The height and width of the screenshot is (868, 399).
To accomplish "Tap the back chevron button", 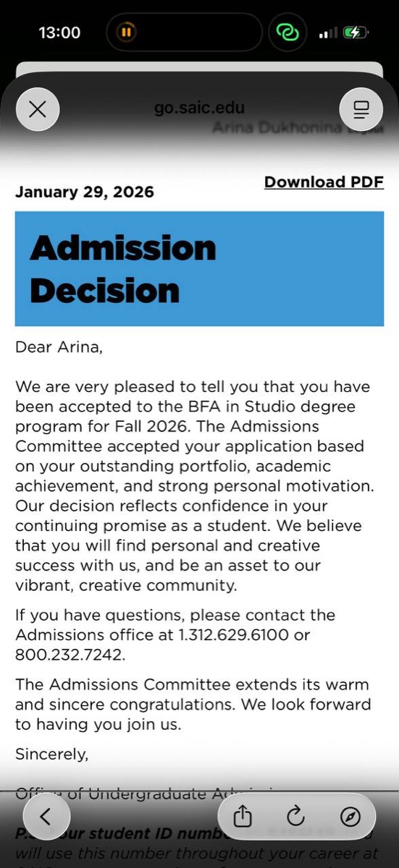I will [45, 816].
